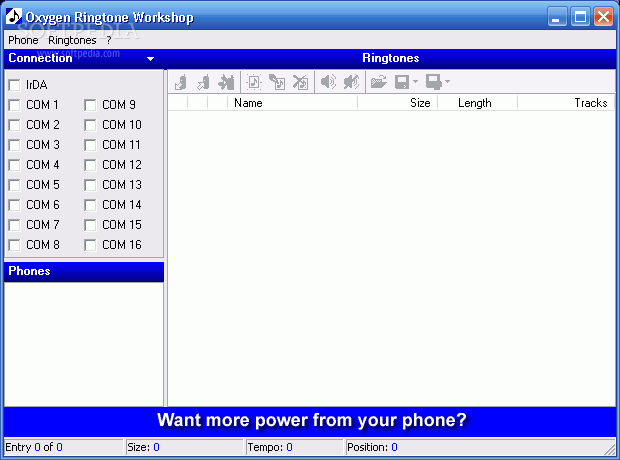
Task: Open the ? help menu
Action: point(109,40)
